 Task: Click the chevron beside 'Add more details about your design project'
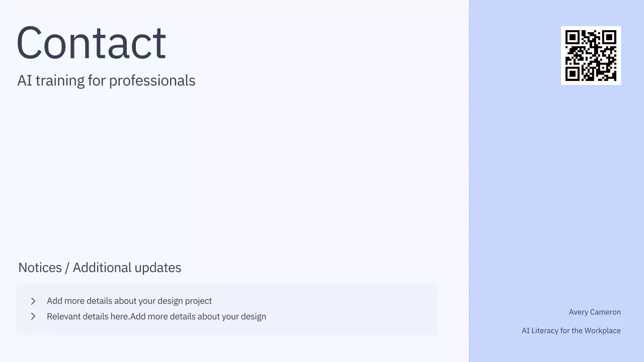pos(33,301)
